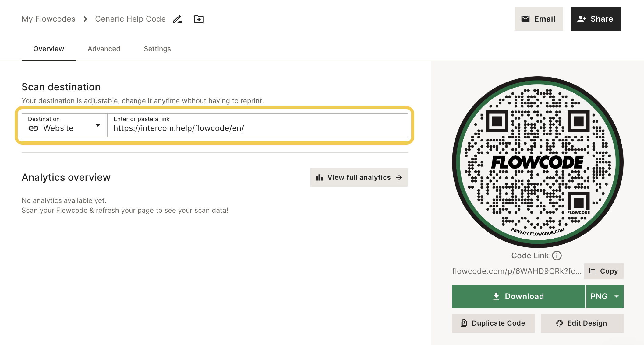The height and width of the screenshot is (345, 644).
Task: Open the PNG file format dropdown
Action: [605, 296]
